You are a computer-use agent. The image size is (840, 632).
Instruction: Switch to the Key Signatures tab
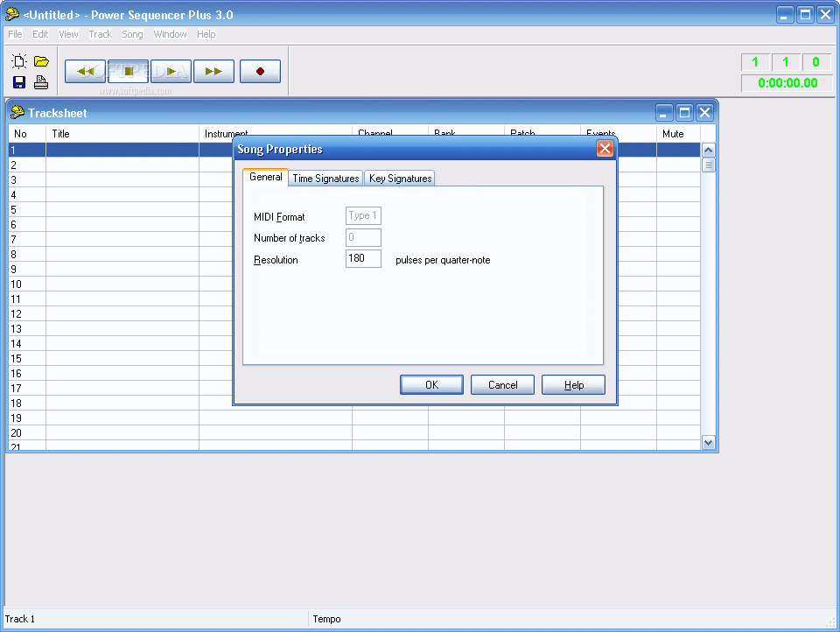point(400,179)
